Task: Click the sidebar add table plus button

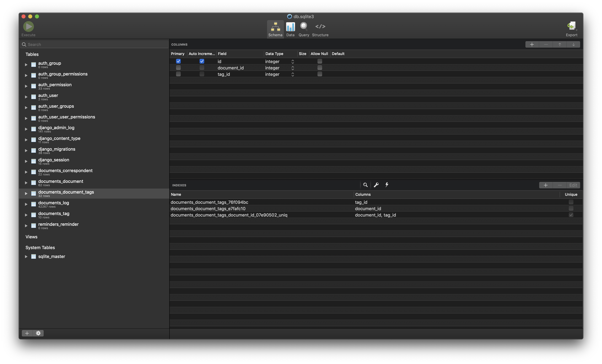Action: 27,333
